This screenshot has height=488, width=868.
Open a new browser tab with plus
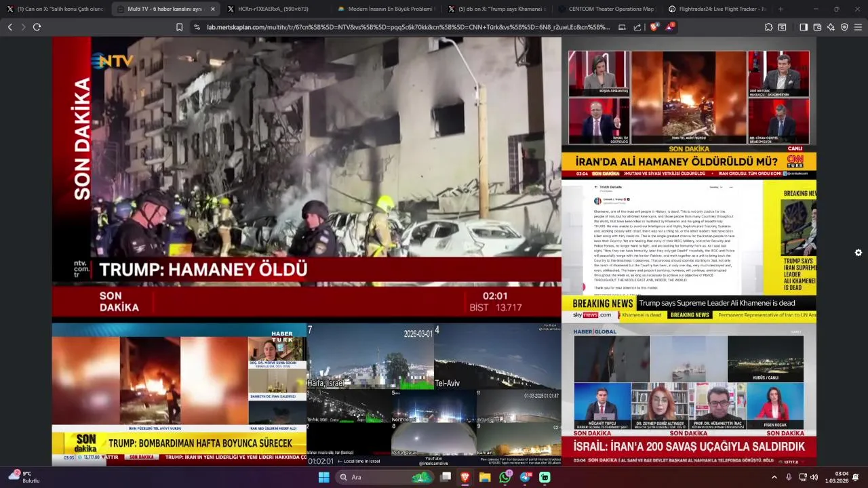point(781,9)
